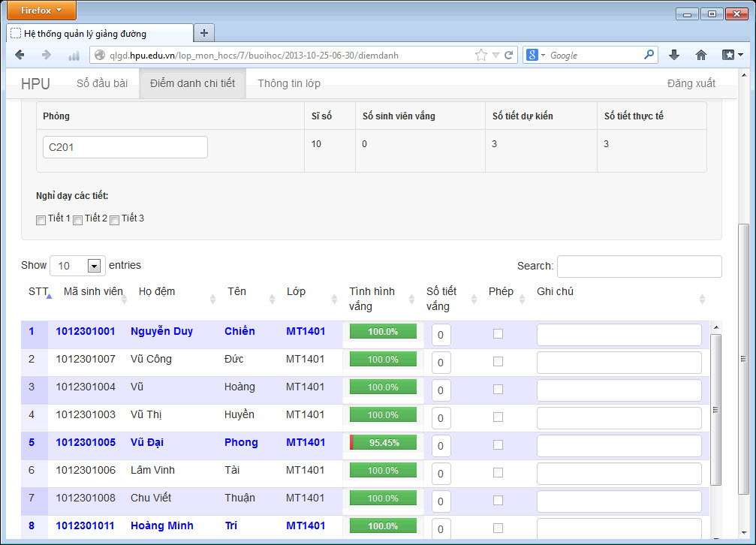Open new tab with plus button
The image size is (756, 545).
click(204, 33)
